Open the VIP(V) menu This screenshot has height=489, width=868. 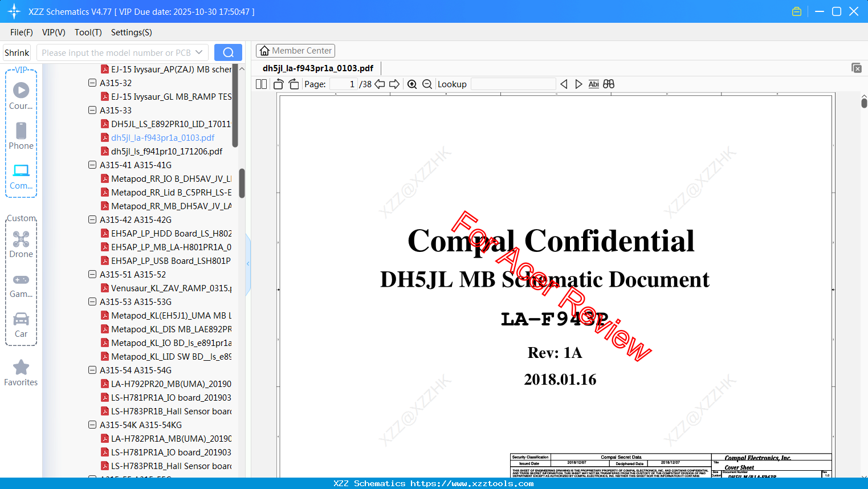click(54, 32)
